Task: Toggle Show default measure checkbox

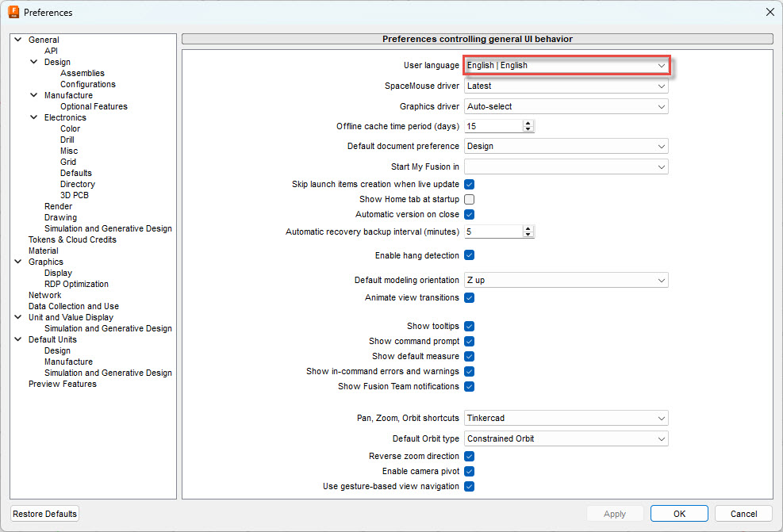Action: pyautogui.click(x=469, y=356)
